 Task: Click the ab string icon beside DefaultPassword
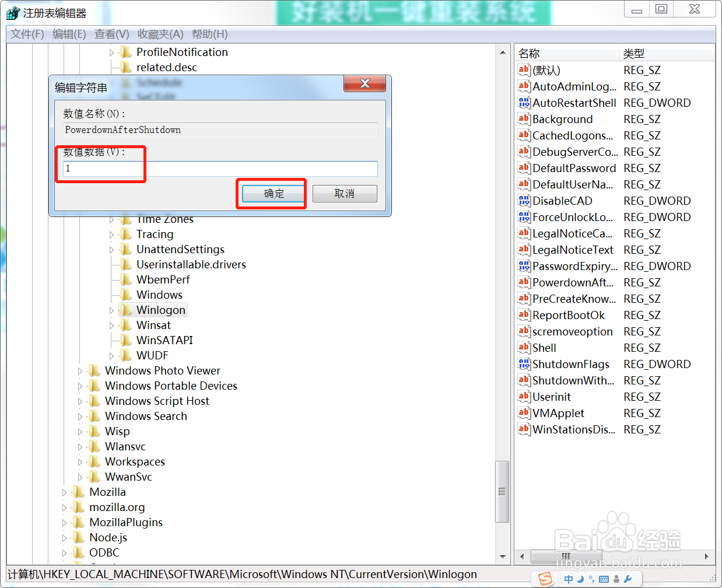(x=523, y=168)
